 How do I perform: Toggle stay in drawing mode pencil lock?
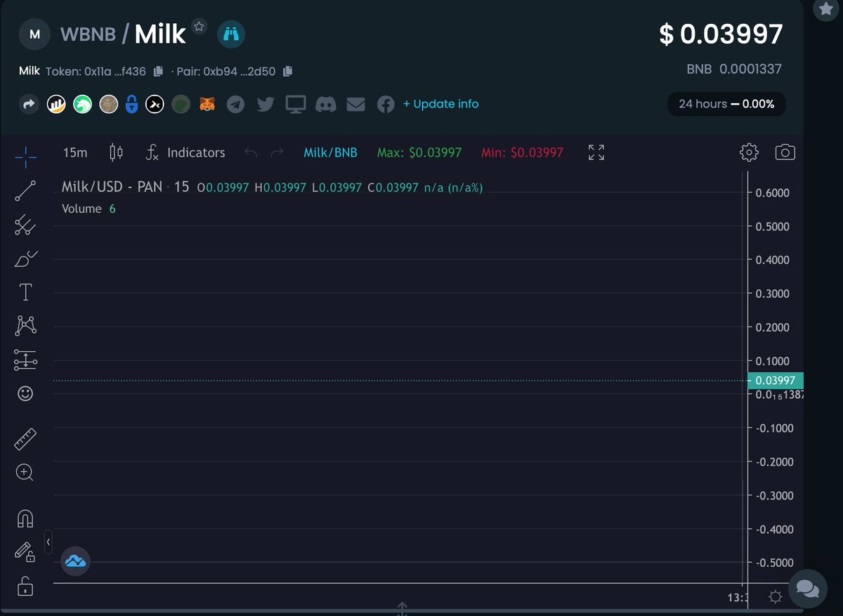coord(25,551)
